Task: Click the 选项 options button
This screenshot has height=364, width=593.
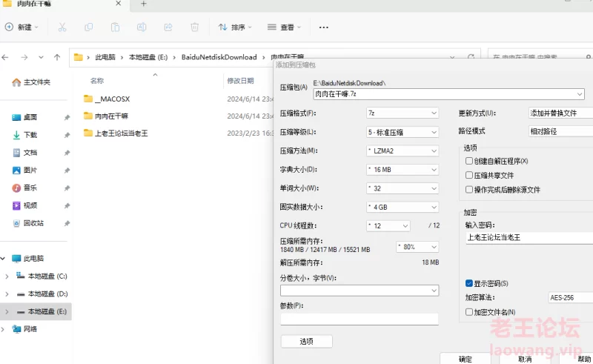Action: pyautogui.click(x=307, y=341)
